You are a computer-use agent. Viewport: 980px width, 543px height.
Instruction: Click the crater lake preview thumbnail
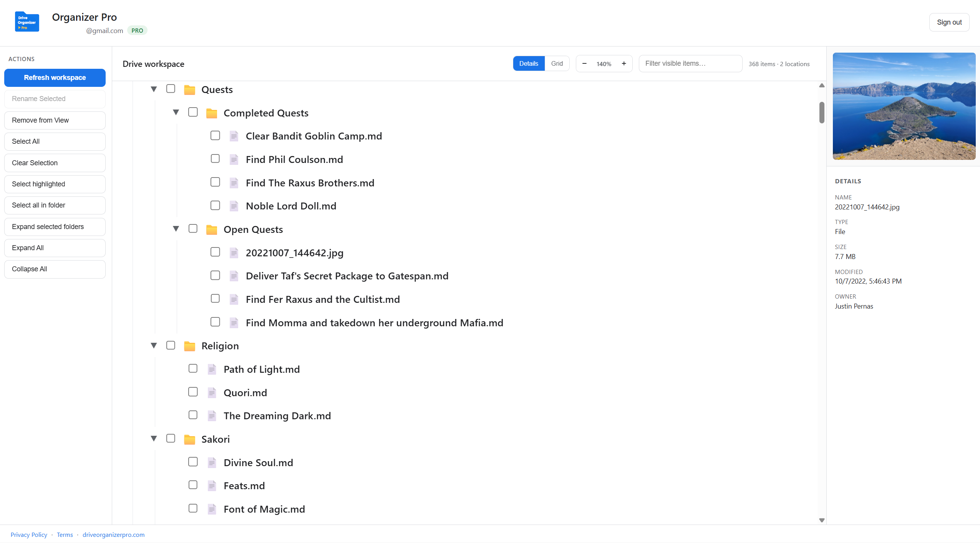pos(904,106)
